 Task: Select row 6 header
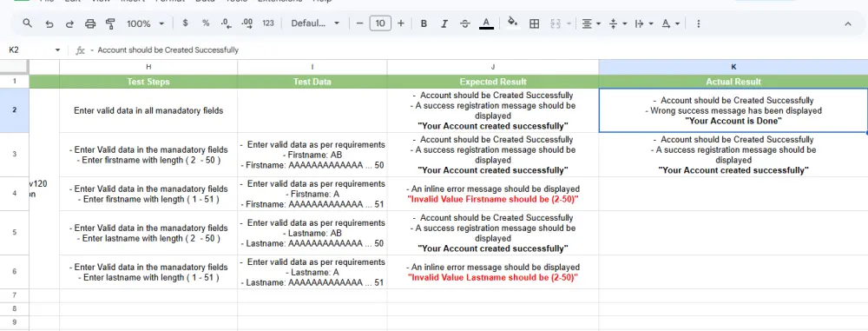tap(15, 272)
